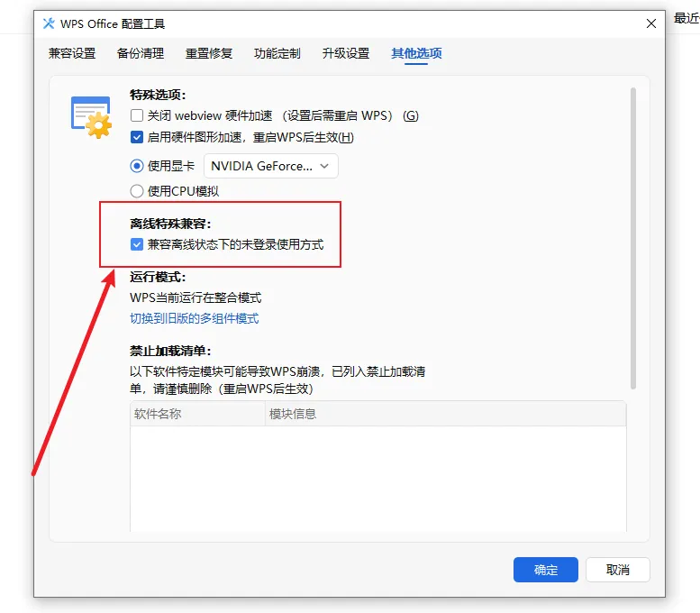The image size is (700, 613).
Task: Go to the 重置修复 tab
Action: point(209,53)
